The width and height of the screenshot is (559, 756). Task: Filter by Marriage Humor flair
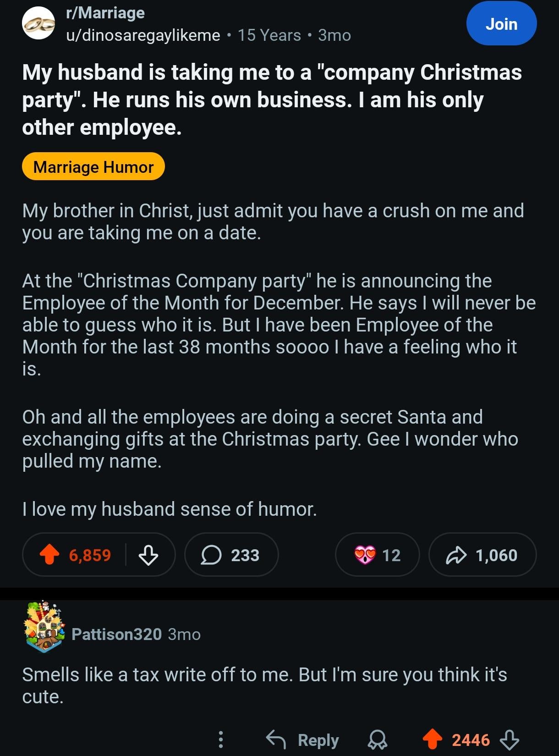(93, 167)
